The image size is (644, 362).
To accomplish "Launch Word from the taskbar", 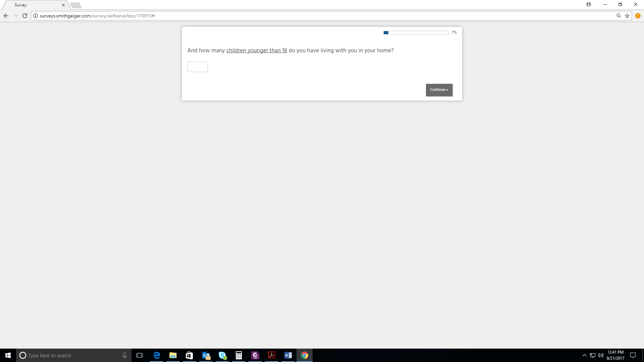I will click(x=288, y=355).
